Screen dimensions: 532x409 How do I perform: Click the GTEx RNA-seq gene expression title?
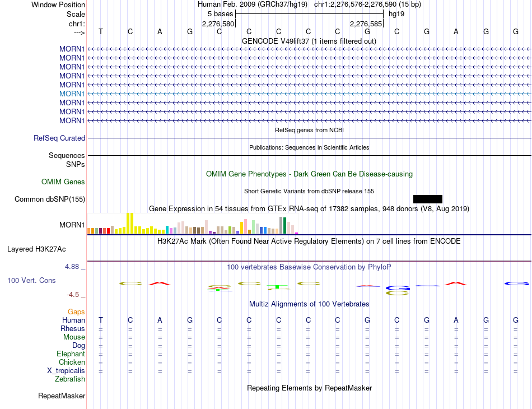309,209
